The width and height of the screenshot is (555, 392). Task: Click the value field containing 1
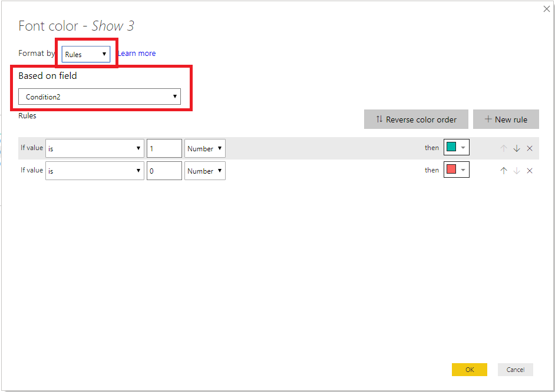[164, 148]
